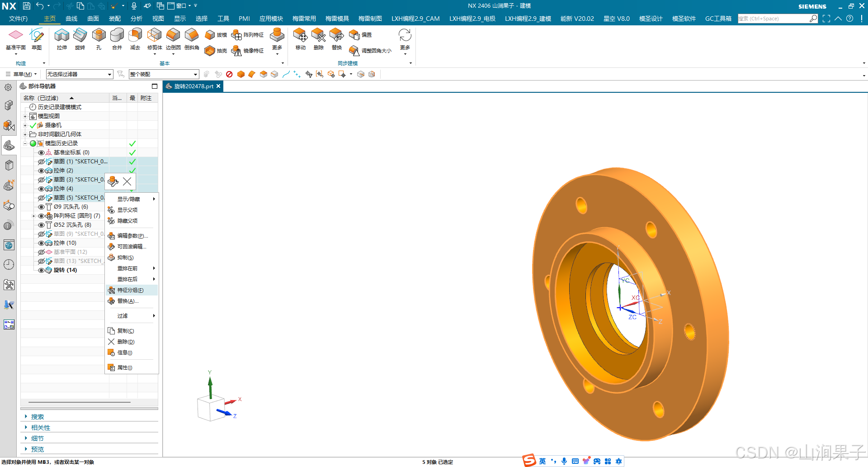Expand the 阵列特征 [圆形] (7) node

click(33, 216)
